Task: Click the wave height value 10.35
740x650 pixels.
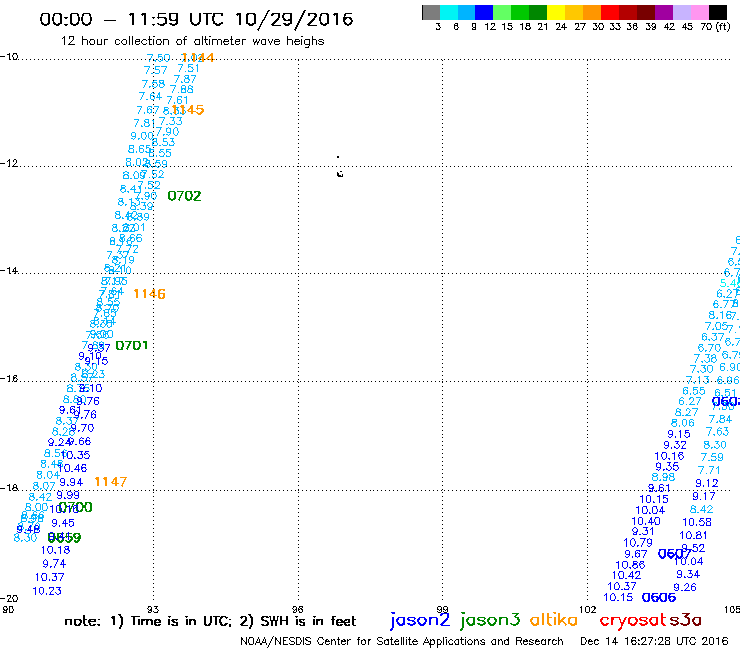Action: [76, 455]
